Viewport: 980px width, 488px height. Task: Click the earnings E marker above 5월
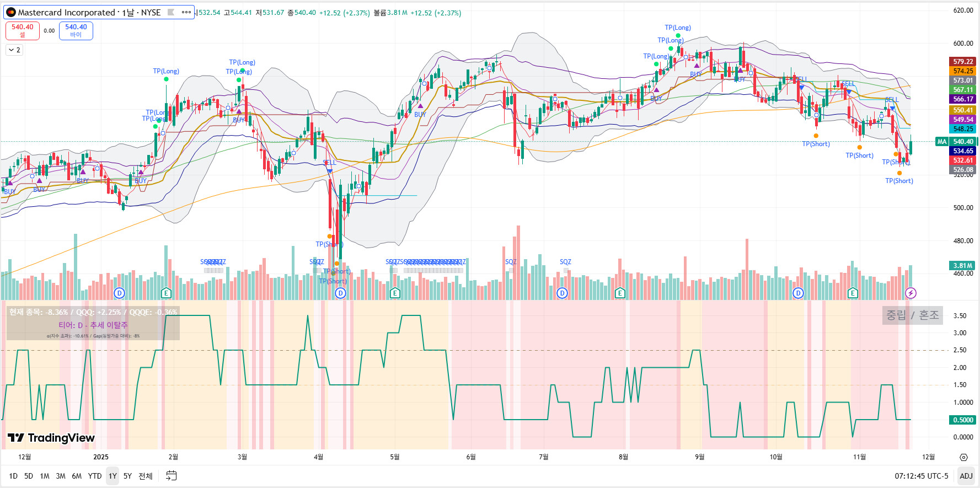click(395, 293)
